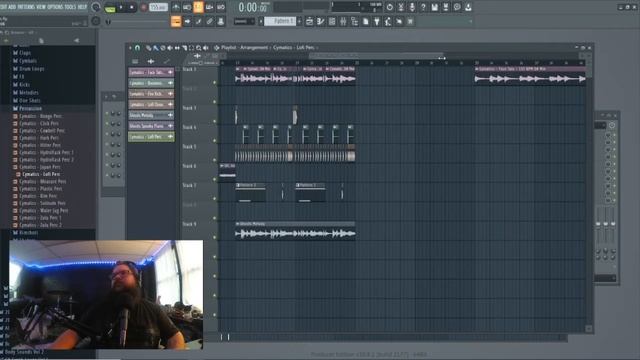This screenshot has width=640, height=360.
Task: Mute Track 5 using its green dot
Action: point(214,160)
